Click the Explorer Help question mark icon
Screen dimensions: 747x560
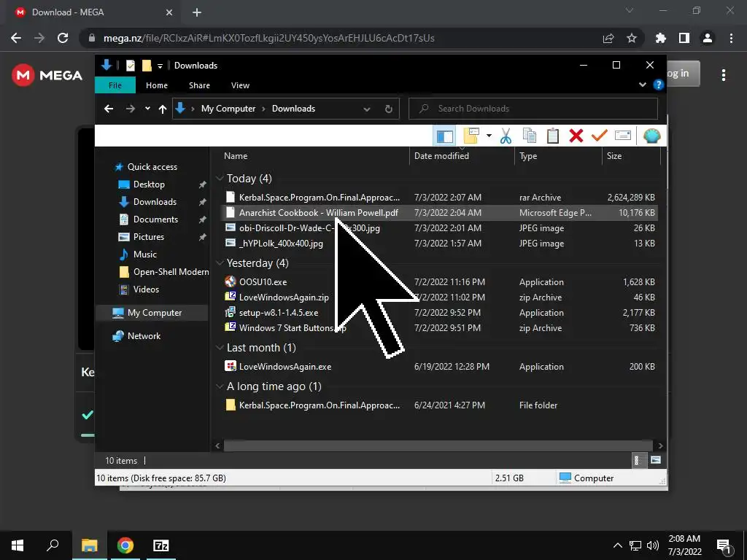659,85
